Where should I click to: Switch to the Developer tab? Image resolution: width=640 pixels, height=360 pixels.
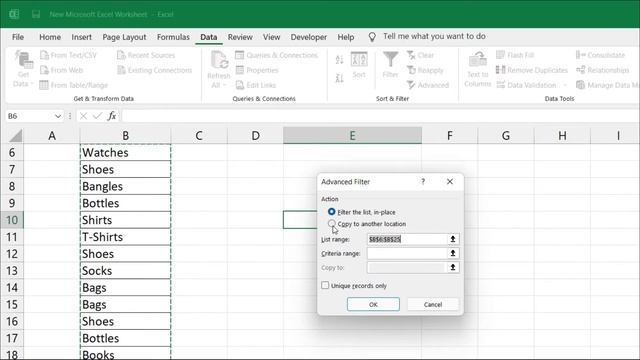[x=309, y=37]
